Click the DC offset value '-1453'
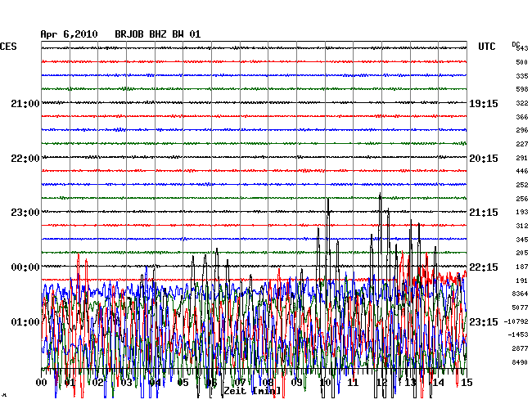This screenshot has height=404, width=532. click(x=518, y=334)
